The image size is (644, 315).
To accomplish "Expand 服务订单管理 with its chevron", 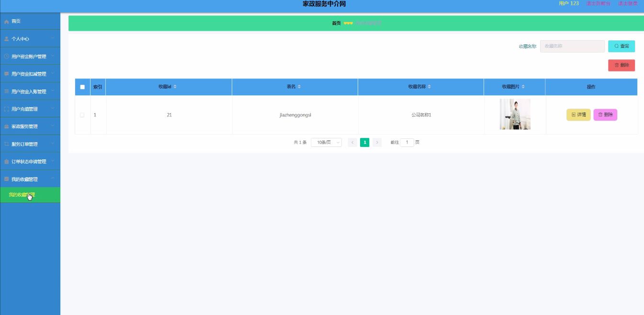I will 53,144.
